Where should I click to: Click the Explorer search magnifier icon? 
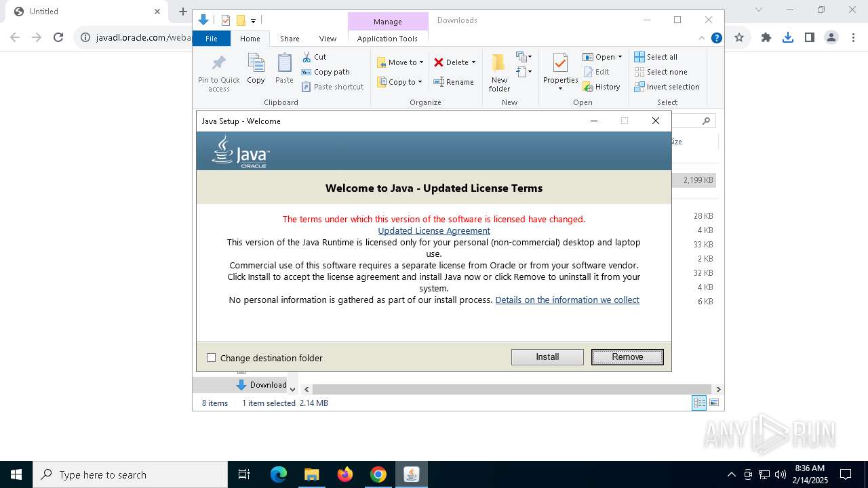[x=706, y=121]
